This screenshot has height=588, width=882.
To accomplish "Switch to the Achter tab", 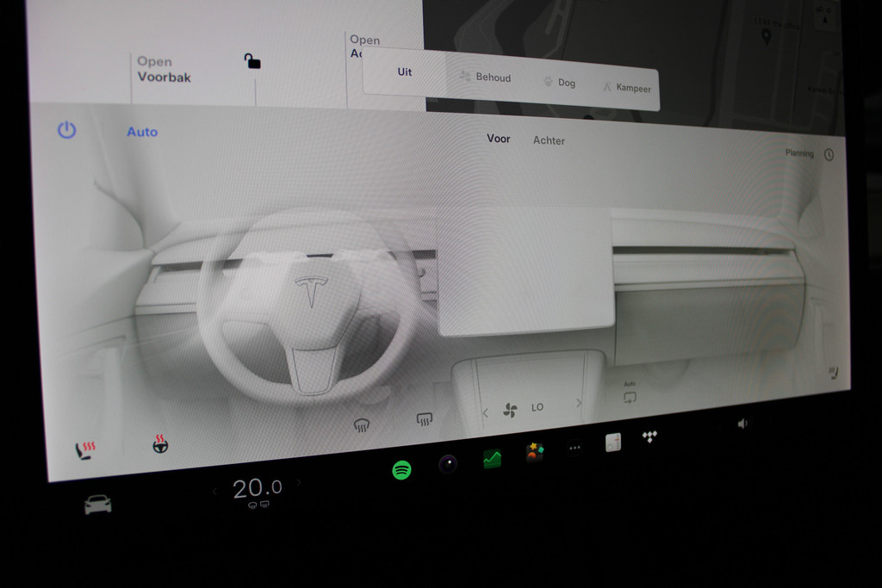I will point(549,140).
